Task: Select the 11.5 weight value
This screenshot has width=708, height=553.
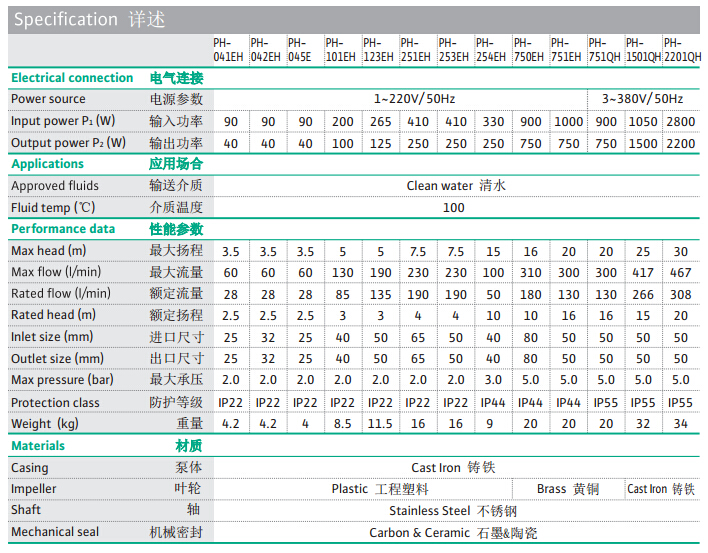Action: pyautogui.click(x=379, y=424)
